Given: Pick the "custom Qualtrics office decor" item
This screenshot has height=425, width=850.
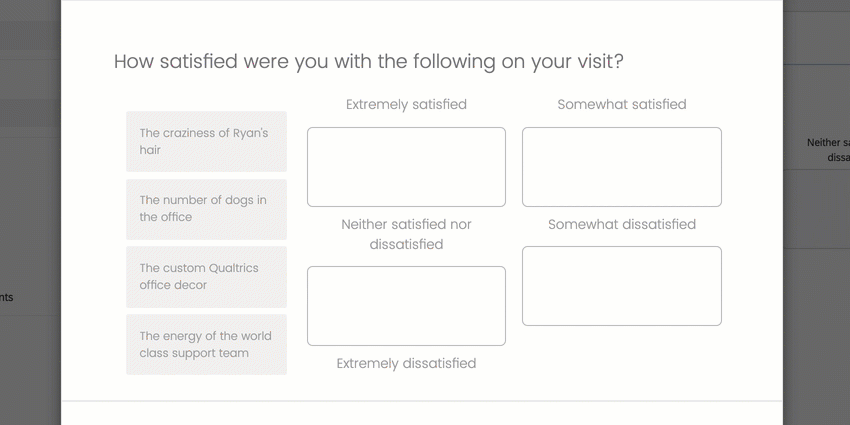Looking at the screenshot, I should click(206, 277).
